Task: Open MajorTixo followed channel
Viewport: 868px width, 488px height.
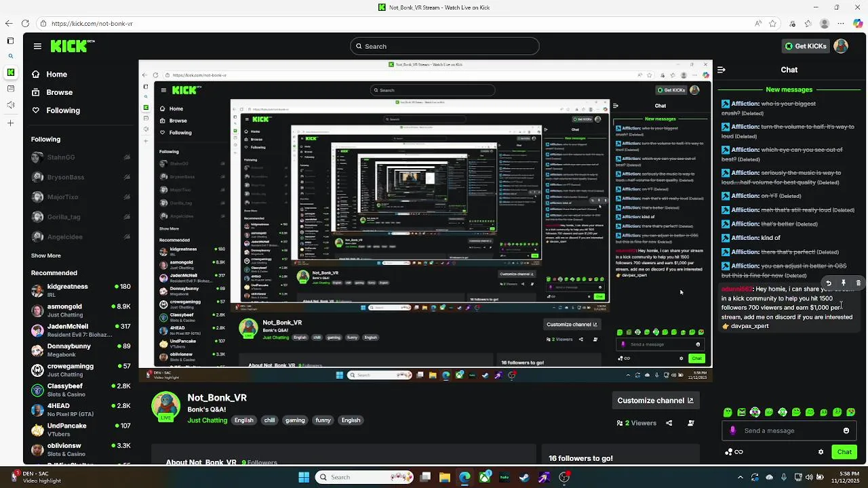Action: tap(81, 197)
